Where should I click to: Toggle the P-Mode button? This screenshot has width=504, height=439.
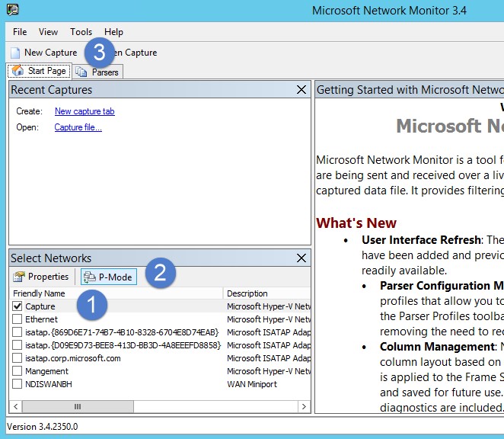(x=109, y=277)
